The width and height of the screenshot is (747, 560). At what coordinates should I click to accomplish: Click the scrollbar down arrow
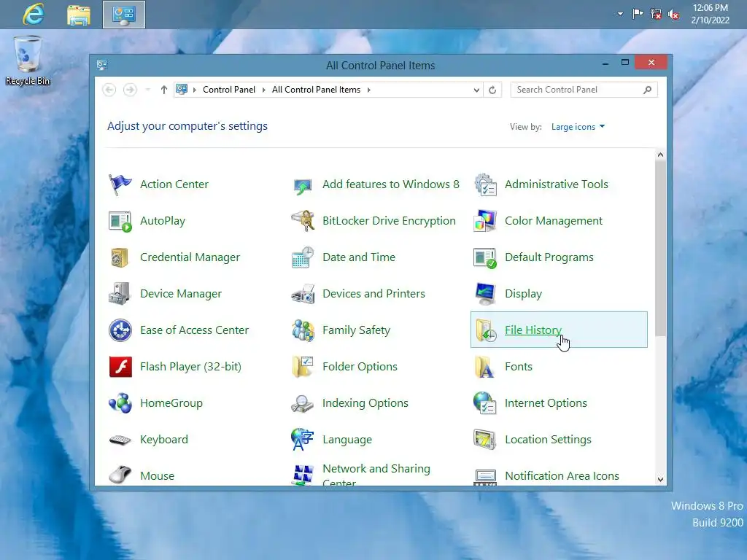[x=660, y=480]
